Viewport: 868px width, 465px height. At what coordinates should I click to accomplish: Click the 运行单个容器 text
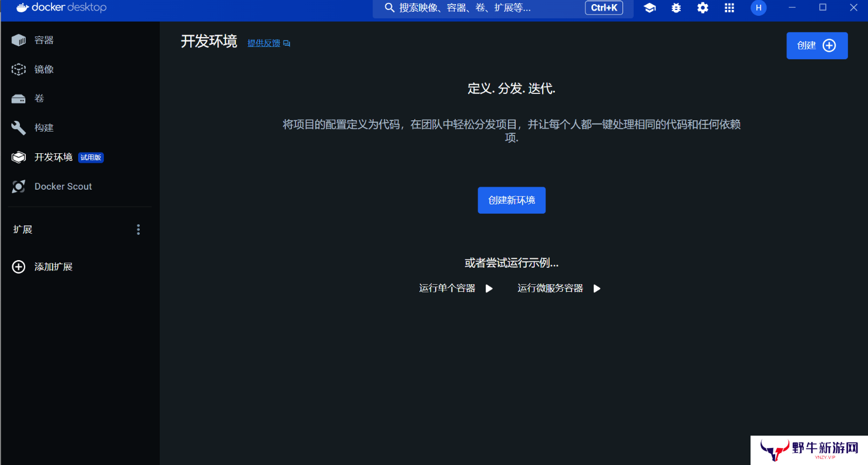click(x=448, y=288)
